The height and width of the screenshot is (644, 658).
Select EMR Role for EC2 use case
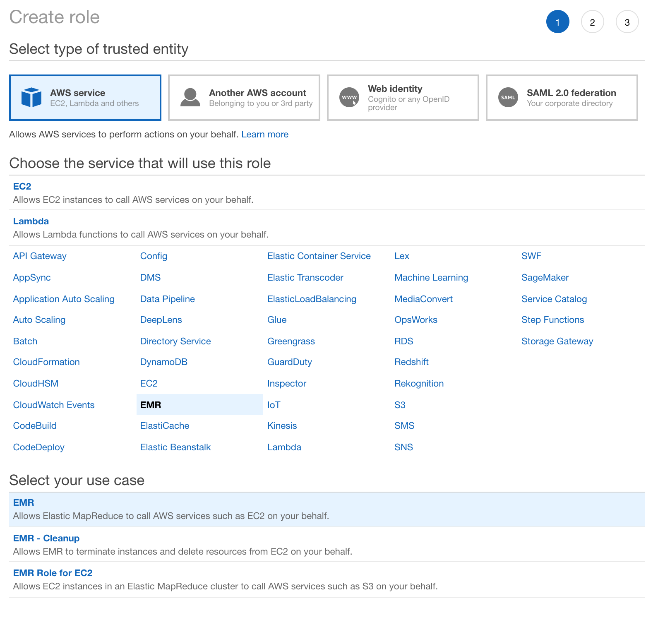coord(327,579)
